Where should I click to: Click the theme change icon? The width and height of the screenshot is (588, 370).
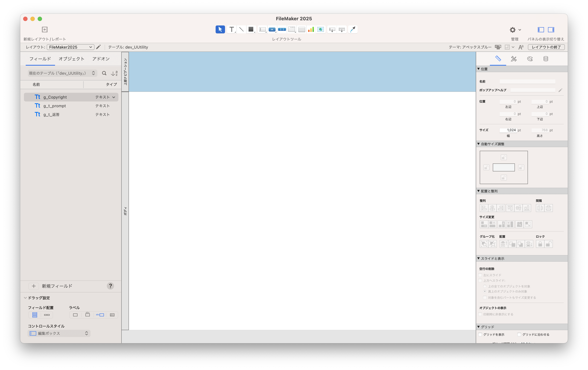click(x=498, y=47)
